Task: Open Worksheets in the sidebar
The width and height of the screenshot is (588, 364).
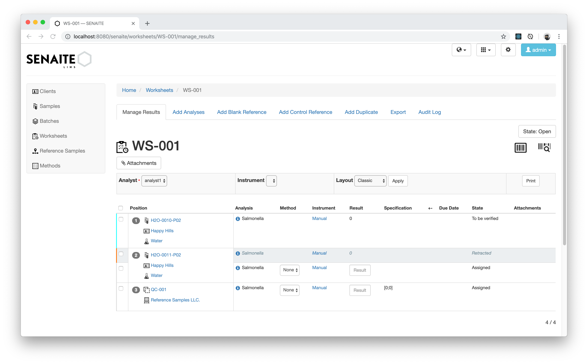Action: [x=53, y=136]
